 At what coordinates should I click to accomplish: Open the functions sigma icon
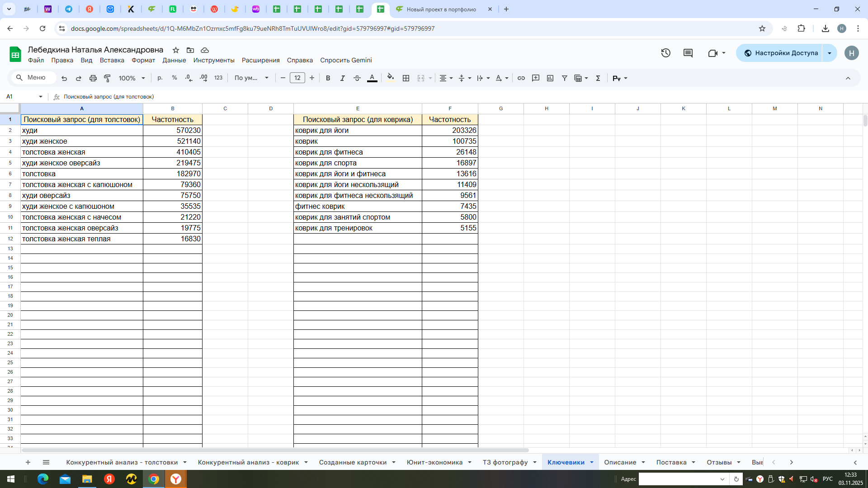pyautogui.click(x=598, y=78)
